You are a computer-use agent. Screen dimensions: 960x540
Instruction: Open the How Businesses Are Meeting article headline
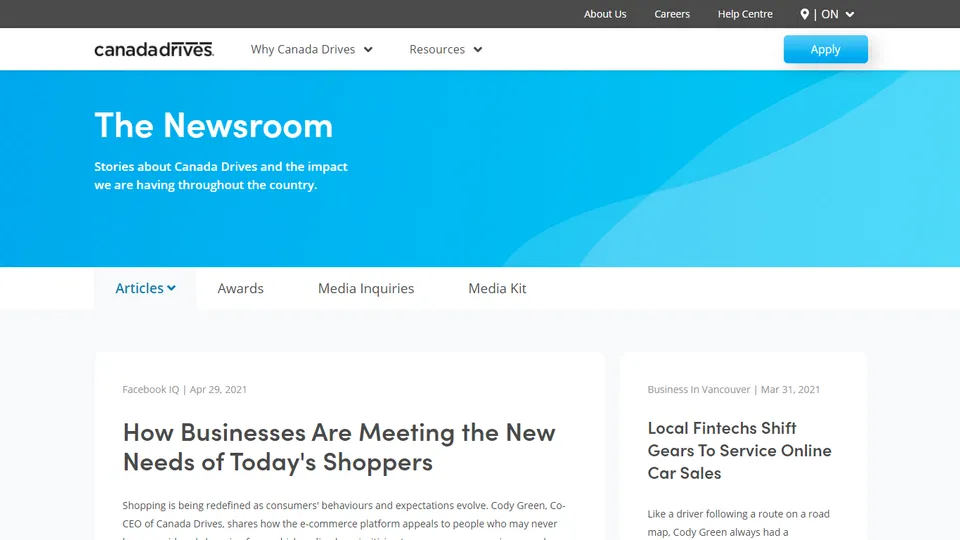(339, 447)
